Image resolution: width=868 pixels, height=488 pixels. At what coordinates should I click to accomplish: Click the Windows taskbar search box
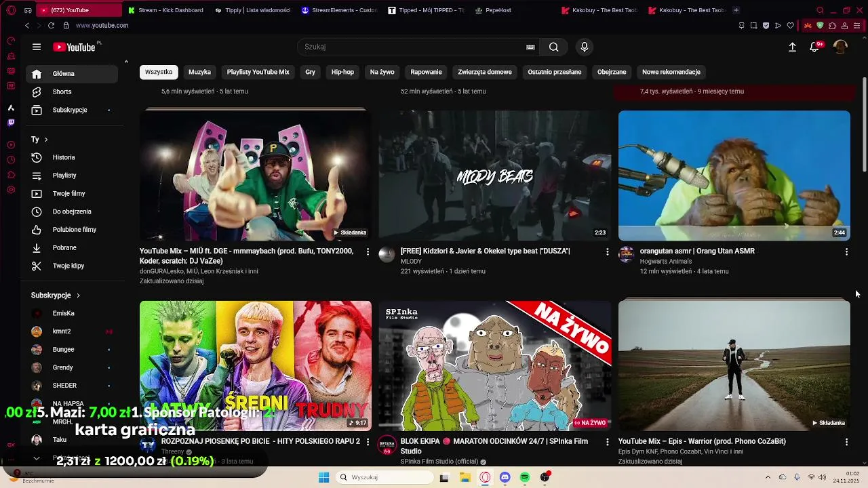click(385, 477)
